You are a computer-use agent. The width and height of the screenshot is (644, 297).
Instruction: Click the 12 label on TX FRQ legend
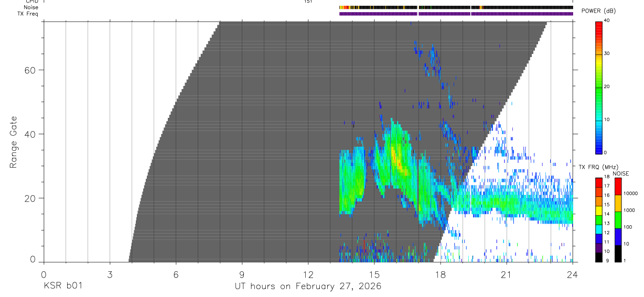(x=606, y=233)
